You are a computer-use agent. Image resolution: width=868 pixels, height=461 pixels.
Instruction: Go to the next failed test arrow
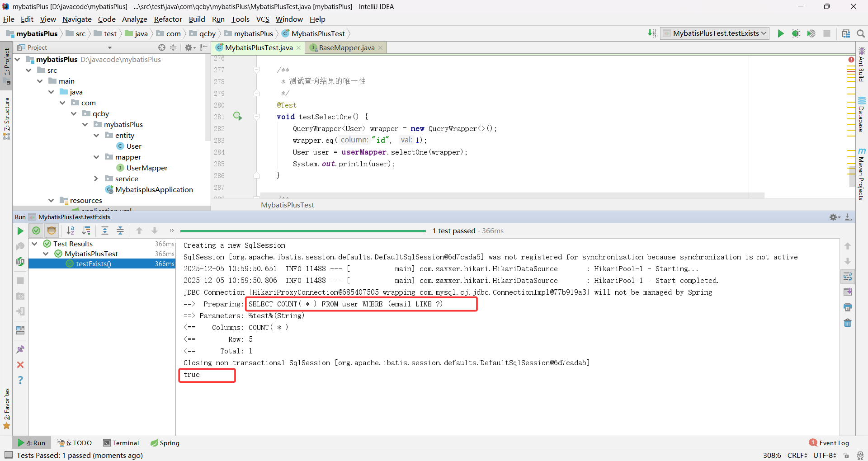click(155, 231)
